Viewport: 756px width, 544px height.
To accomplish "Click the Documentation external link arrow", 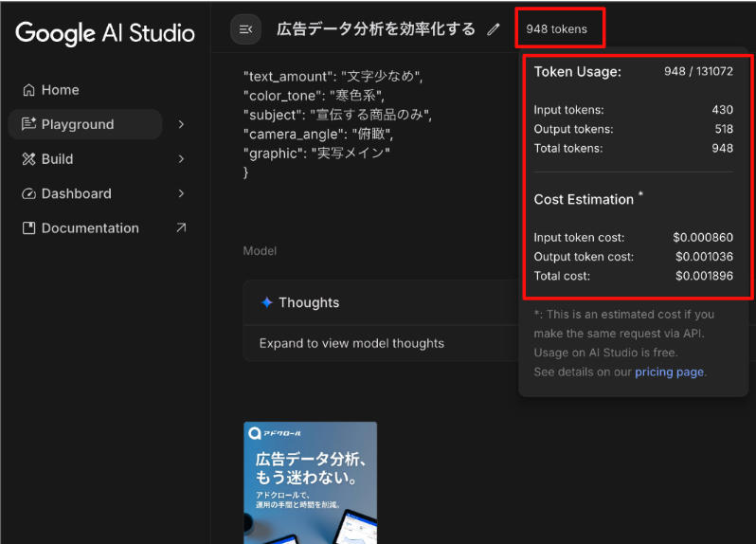I will click(181, 228).
